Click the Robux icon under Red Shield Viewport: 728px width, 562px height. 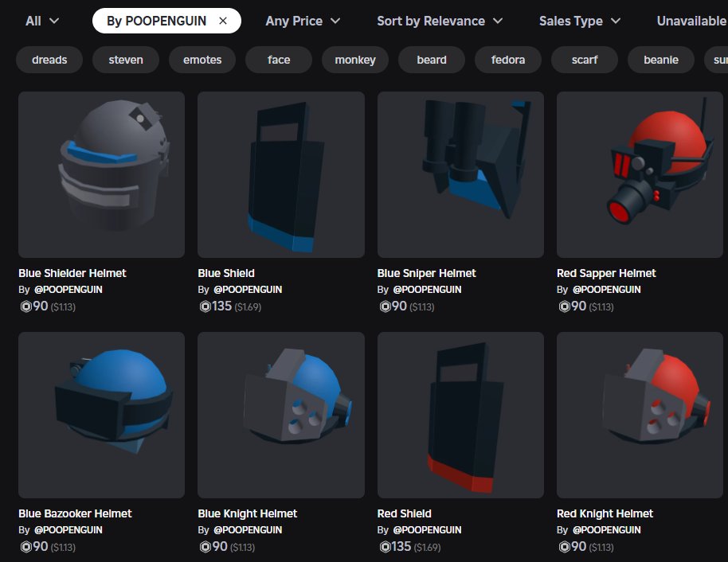[385, 547]
